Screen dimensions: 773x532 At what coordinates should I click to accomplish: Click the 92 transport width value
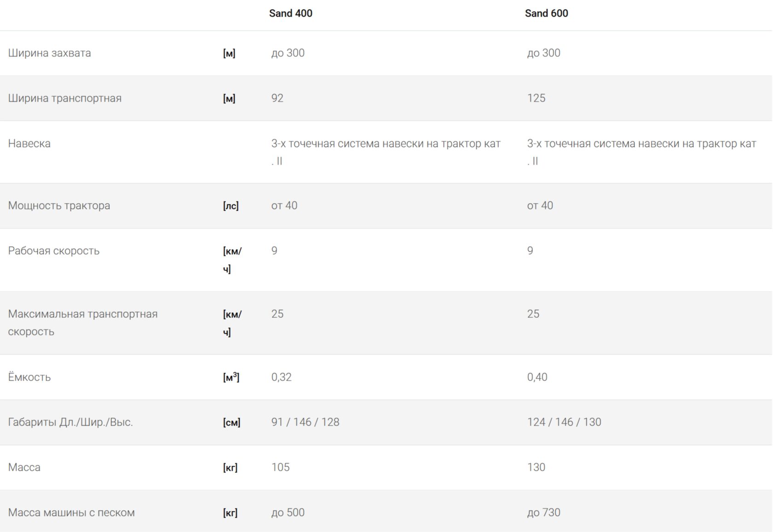click(277, 98)
